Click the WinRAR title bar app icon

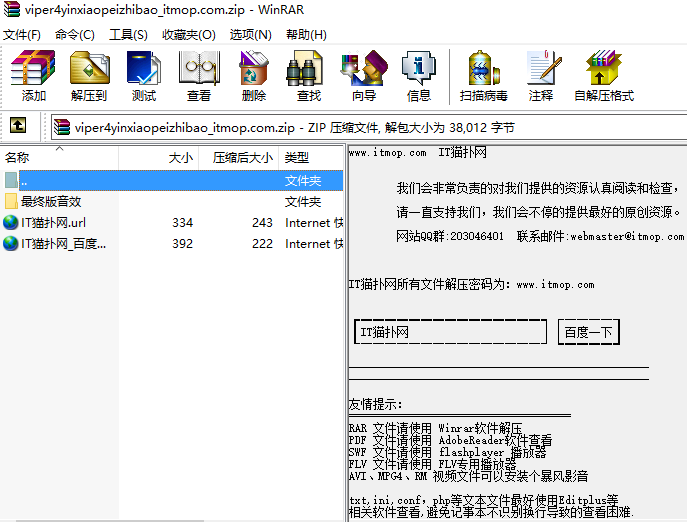pyautogui.click(x=11, y=9)
